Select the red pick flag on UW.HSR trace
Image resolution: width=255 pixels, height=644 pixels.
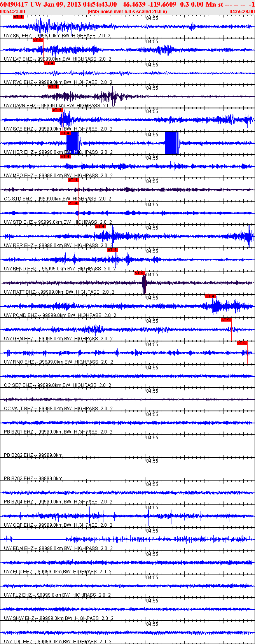pos(65,133)
